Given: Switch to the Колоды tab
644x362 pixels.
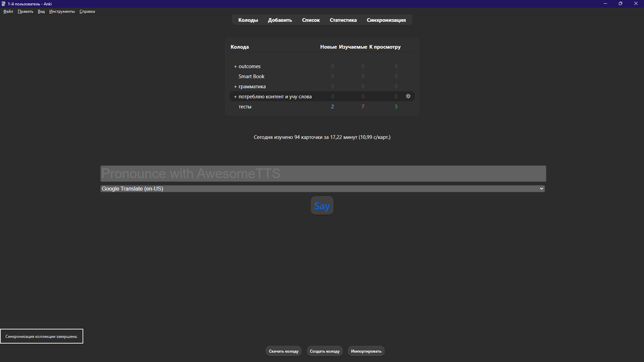Looking at the screenshot, I should 248,20.
